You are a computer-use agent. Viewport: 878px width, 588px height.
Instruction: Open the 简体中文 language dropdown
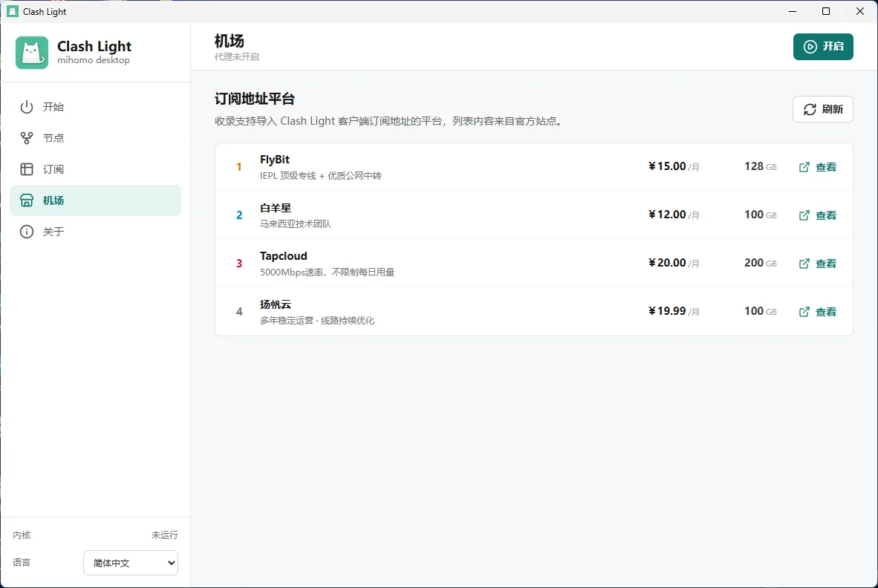[131, 563]
